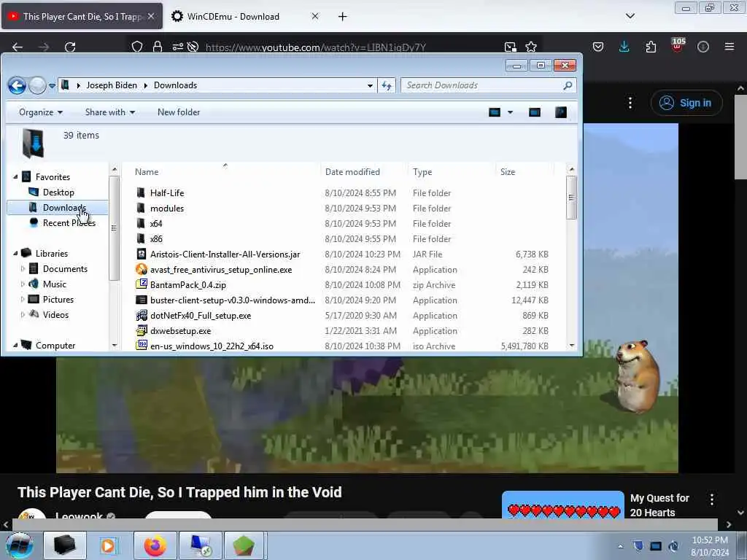Open Firefox from the taskbar
This screenshot has height=560, width=747.
click(x=155, y=545)
